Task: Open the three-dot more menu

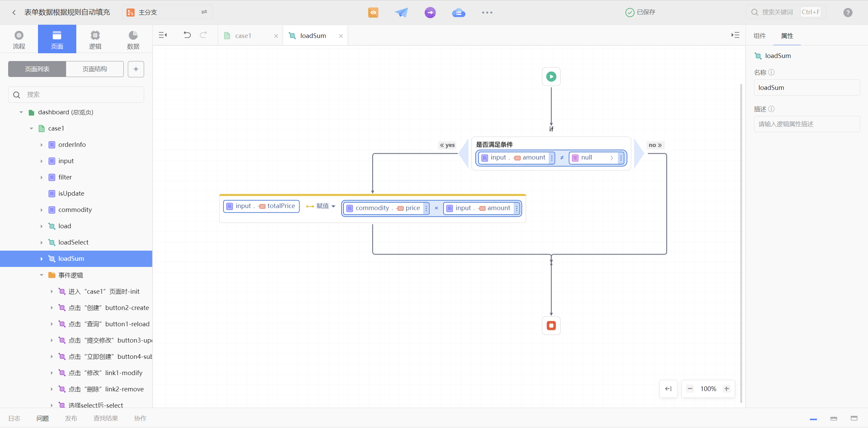Action: [x=487, y=13]
